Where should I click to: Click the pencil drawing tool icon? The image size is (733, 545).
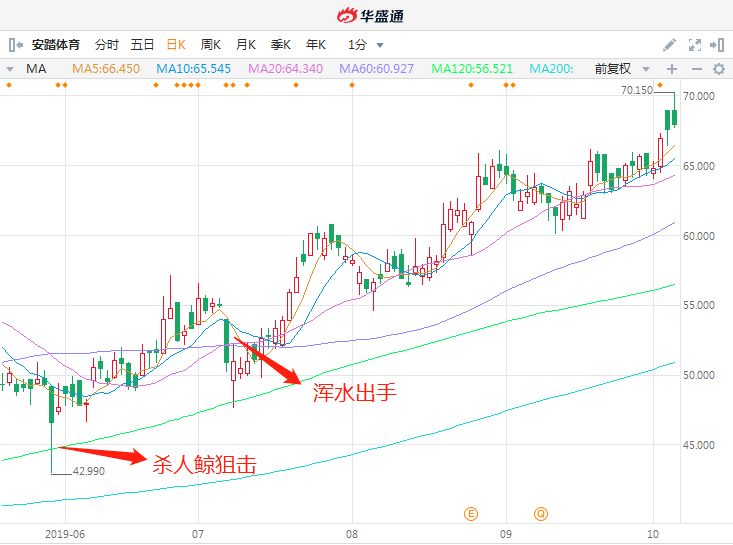[x=669, y=45]
